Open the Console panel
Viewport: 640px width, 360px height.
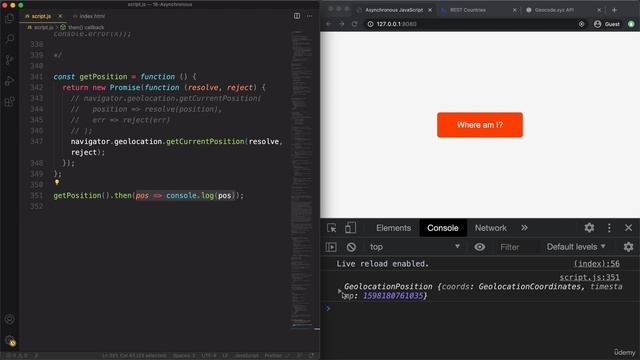[442, 228]
